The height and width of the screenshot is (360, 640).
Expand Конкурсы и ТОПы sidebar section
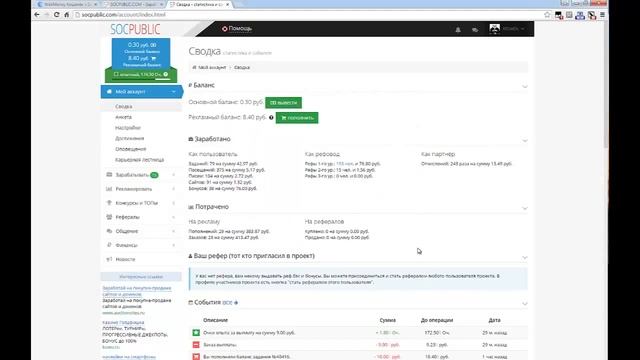(142, 203)
